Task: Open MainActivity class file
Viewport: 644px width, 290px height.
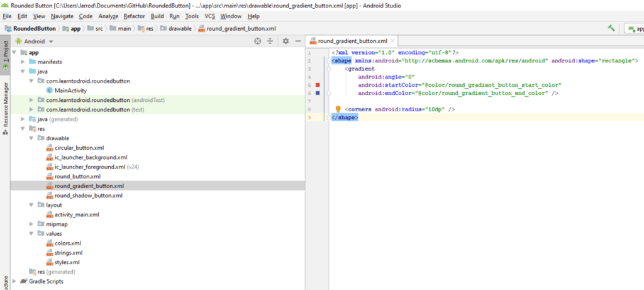Action: coord(70,91)
